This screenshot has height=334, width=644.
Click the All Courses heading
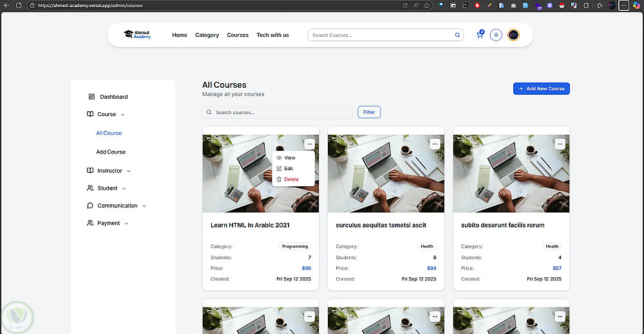(224, 85)
